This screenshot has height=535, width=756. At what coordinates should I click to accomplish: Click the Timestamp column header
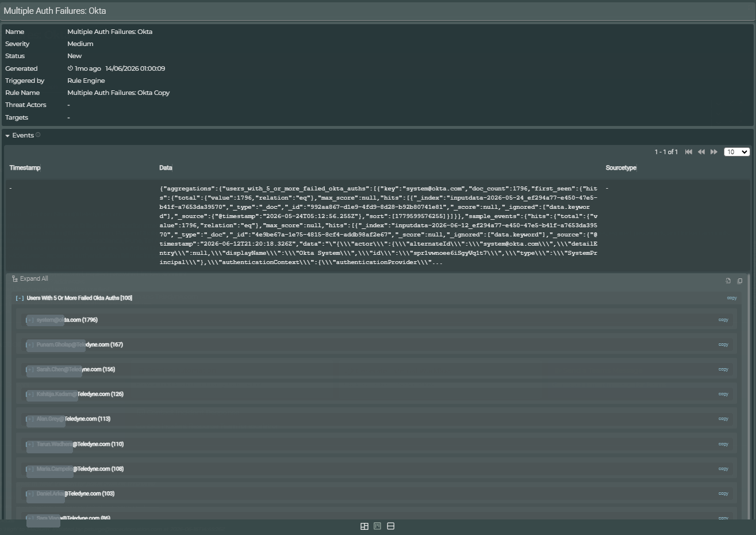point(25,168)
